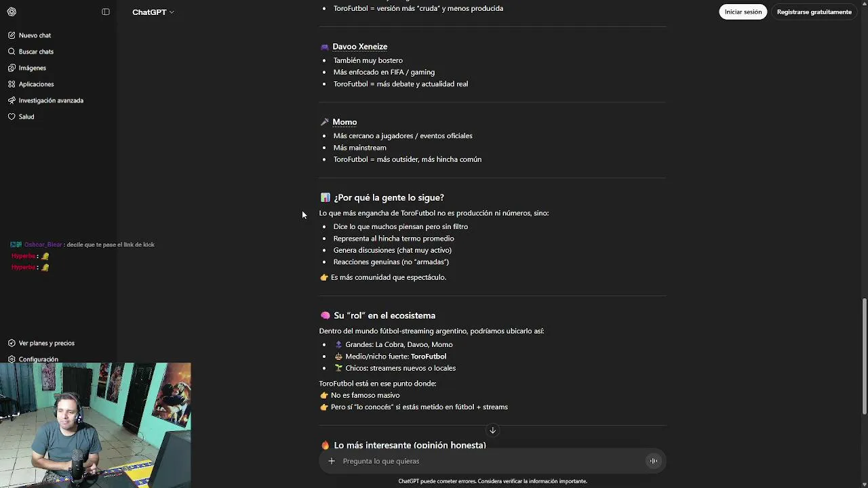Click the Imágenes icon in the sidebar
The height and width of the screenshot is (488, 868).
point(12,68)
